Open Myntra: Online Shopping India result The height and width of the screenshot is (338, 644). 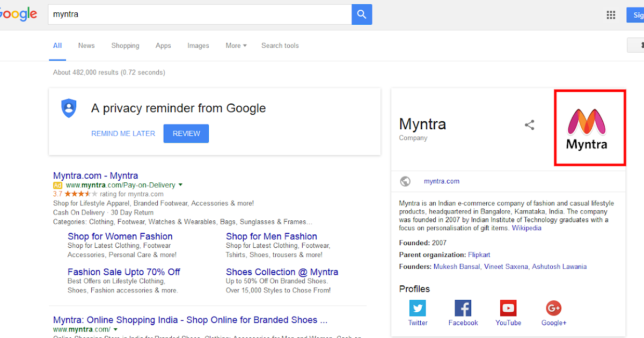[x=190, y=320]
